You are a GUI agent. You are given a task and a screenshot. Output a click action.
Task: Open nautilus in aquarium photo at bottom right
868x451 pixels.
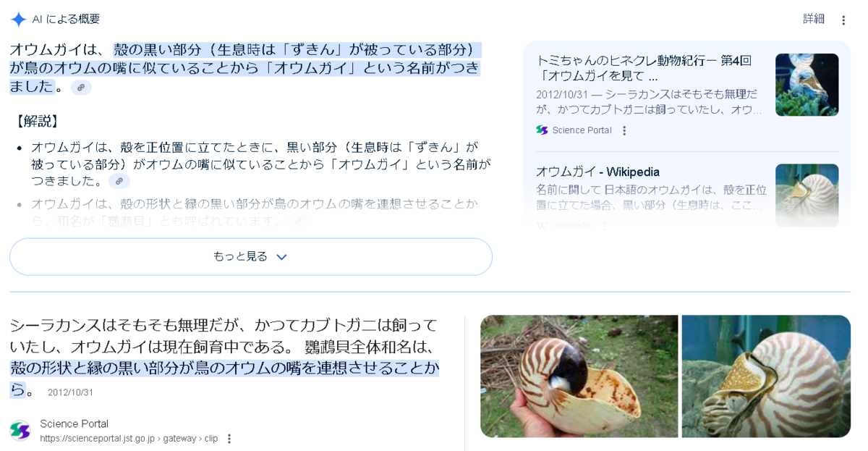coord(766,376)
